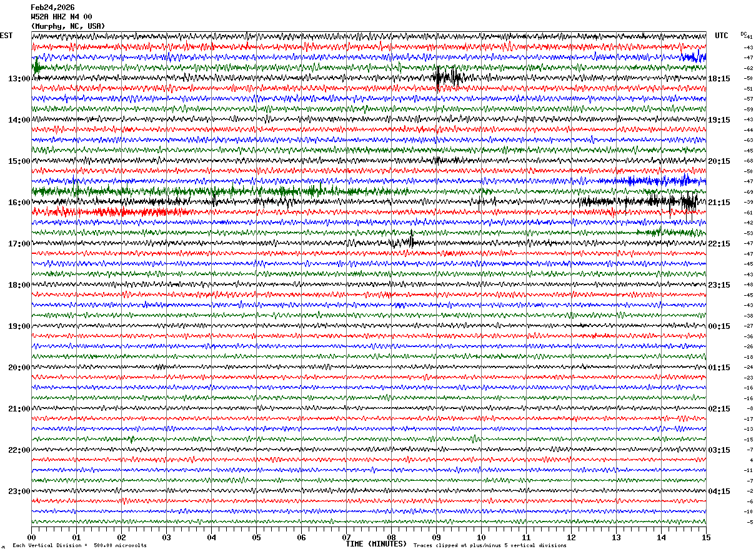Click minute tick 09 on time axis

tap(436, 537)
